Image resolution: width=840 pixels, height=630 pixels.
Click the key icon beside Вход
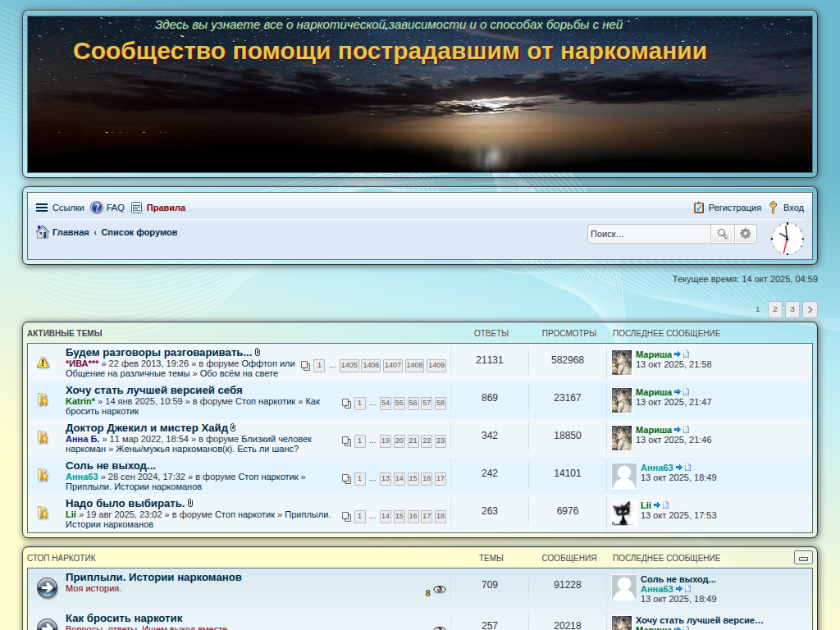[773, 208]
